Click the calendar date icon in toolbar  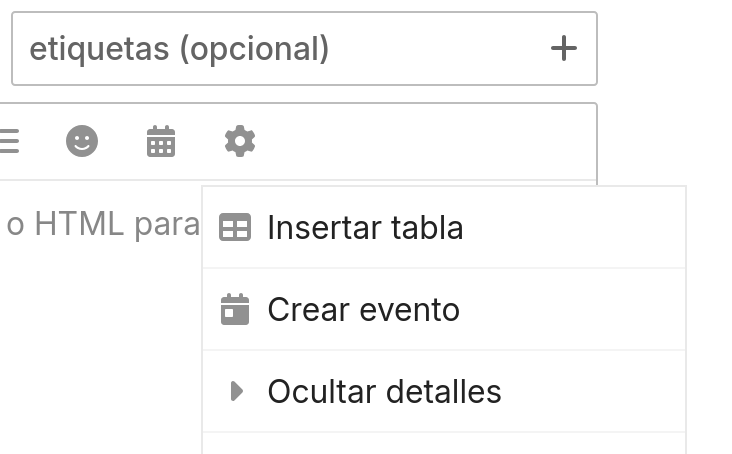pyautogui.click(x=161, y=141)
